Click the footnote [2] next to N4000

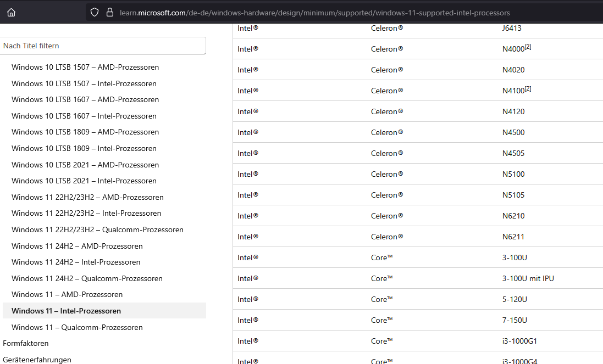(528, 47)
